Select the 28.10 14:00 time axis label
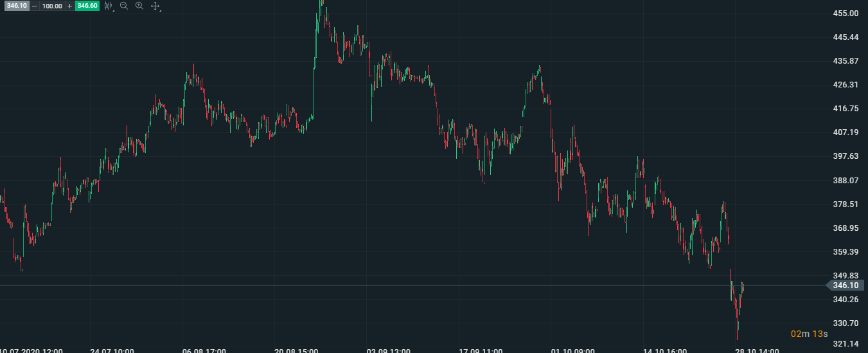Screen dimensions: 868x353 (x=757, y=350)
